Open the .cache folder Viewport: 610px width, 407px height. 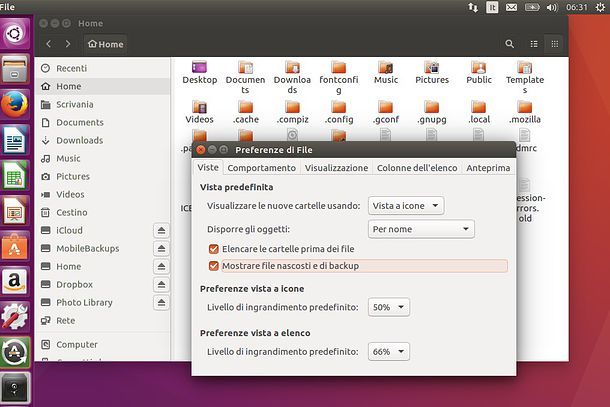click(245, 112)
